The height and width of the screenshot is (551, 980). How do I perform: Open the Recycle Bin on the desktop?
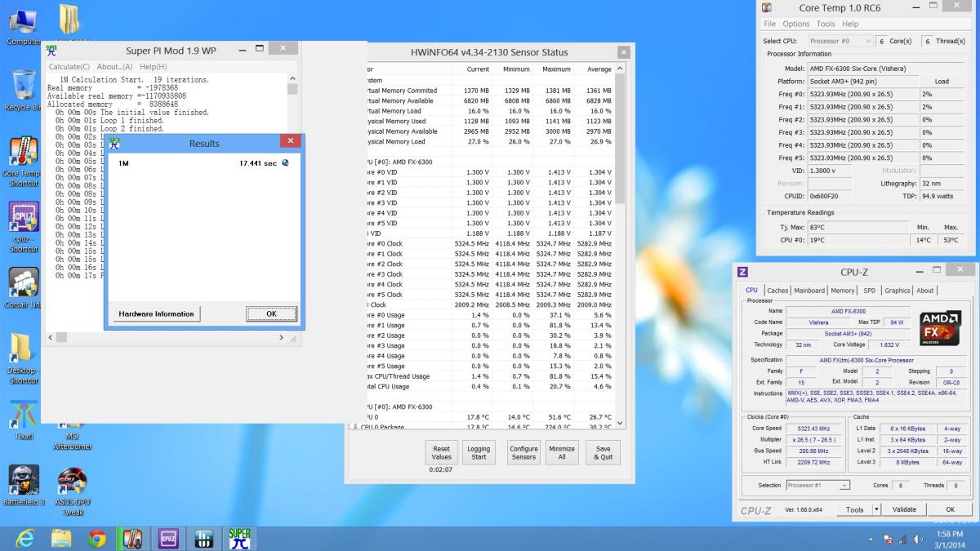pyautogui.click(x=23, y=90)
